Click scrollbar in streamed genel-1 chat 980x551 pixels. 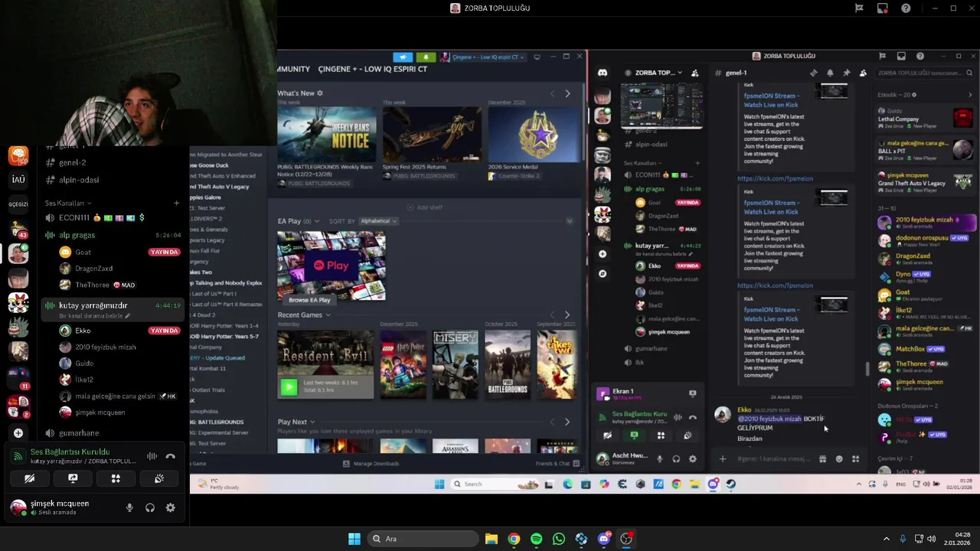coord(867,370)
